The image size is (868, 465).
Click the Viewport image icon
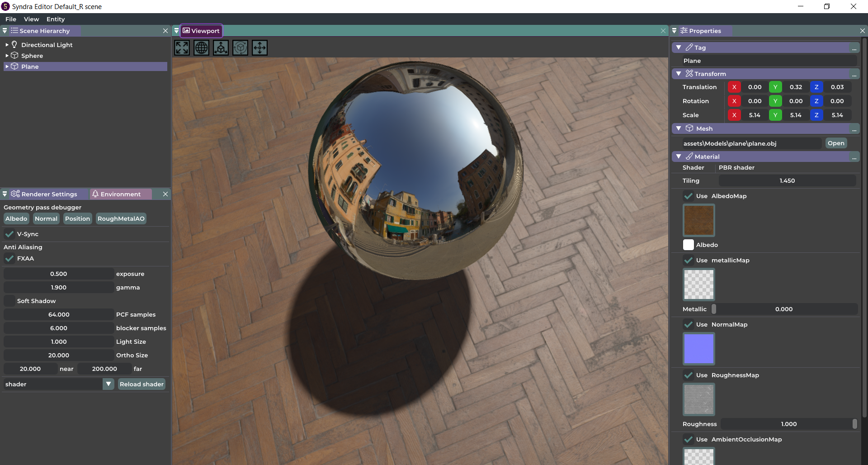[x=186, y=30]
